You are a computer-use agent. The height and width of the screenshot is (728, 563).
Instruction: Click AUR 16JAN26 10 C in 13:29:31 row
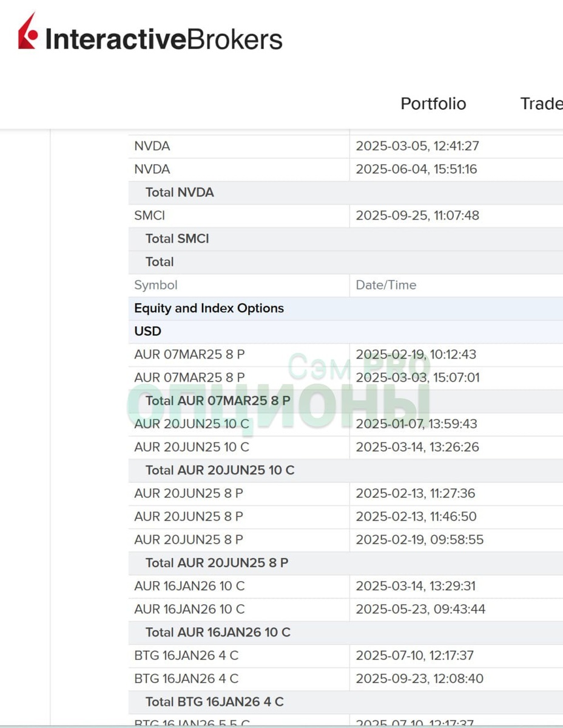click(x=189, y=586)
